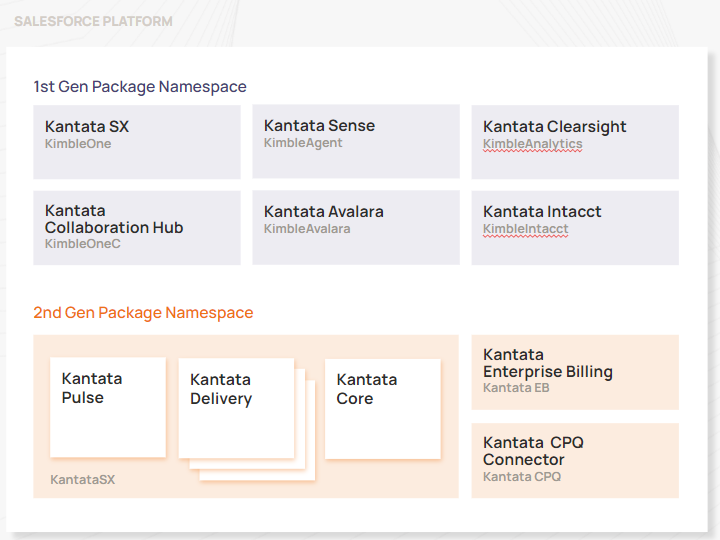Click the KimbleOne namespace label
This screenshot has width=720, height=540.
78,144
